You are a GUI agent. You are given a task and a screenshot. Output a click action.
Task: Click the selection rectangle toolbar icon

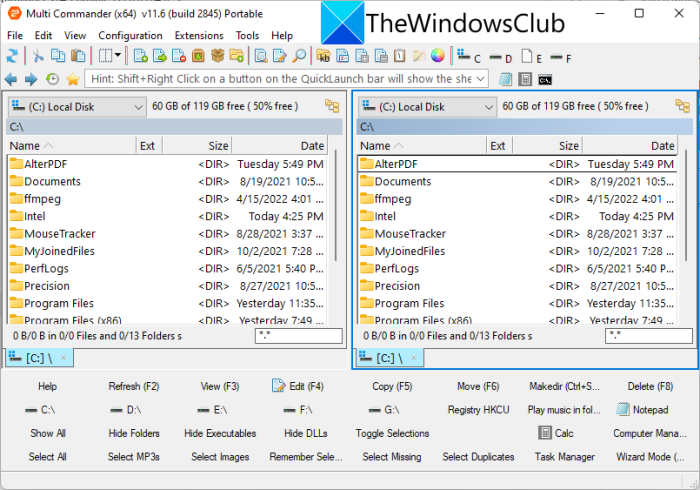tap(105, 56)
